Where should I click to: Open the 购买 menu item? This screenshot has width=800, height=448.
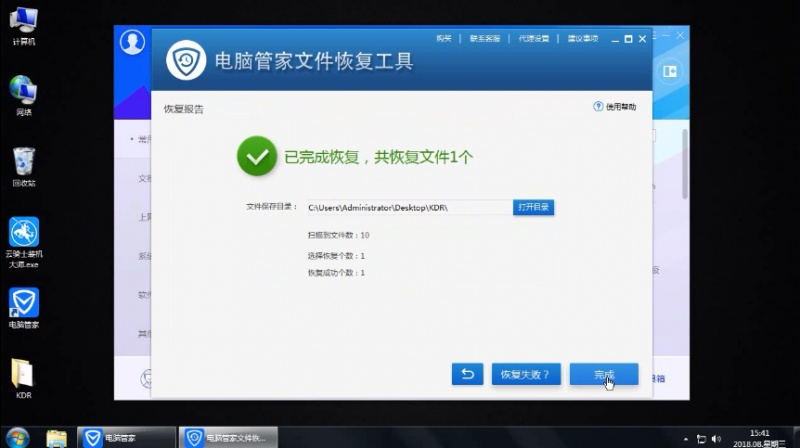(x=443, y=39)
